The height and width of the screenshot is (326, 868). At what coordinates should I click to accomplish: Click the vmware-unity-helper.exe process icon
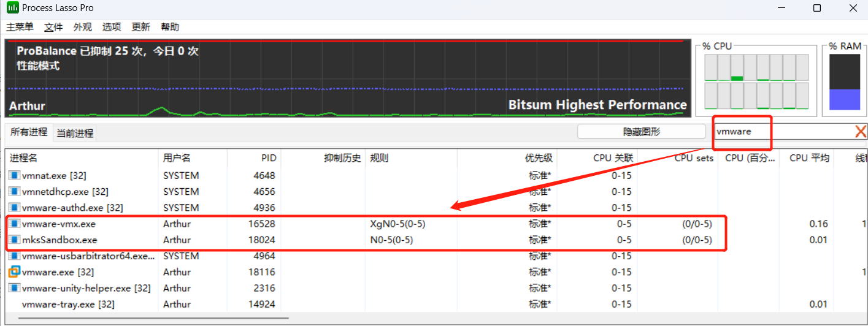(x=15, y=288)
